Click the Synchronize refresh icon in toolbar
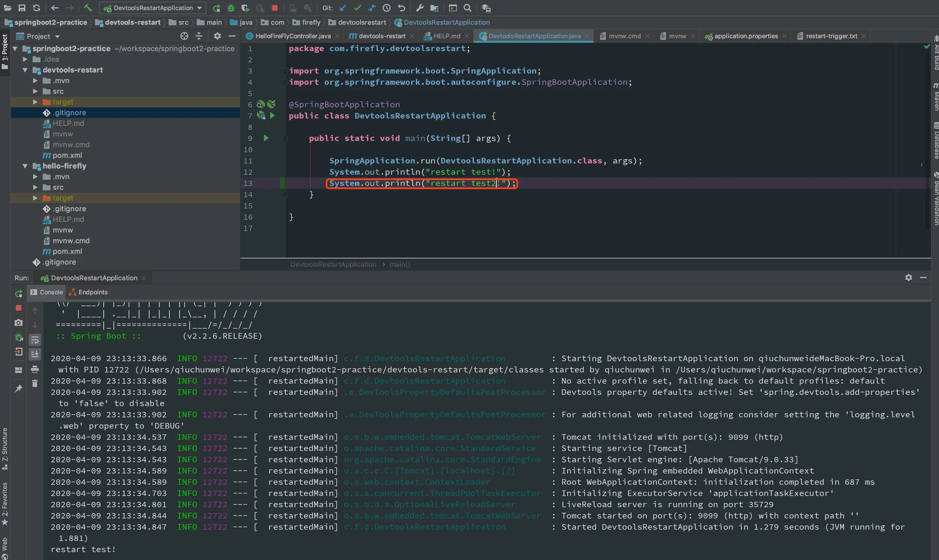This screenshot has width=939, height=560. click(36, 8)
